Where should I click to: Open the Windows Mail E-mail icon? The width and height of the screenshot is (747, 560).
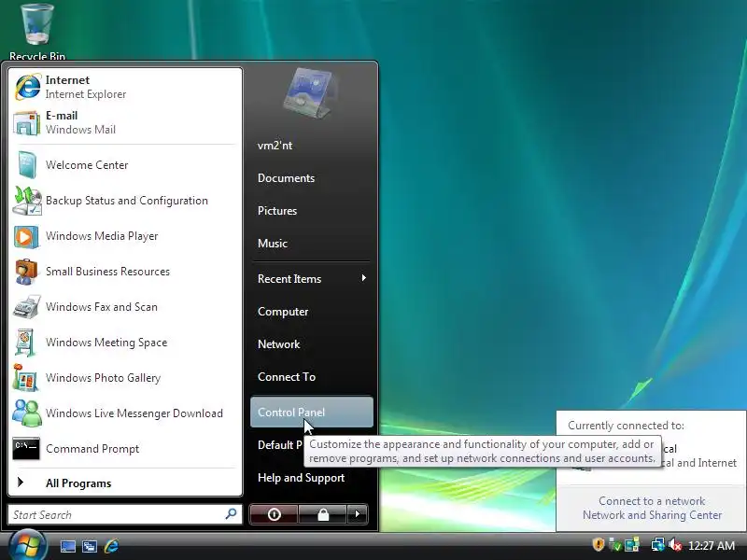pos(27,123)
